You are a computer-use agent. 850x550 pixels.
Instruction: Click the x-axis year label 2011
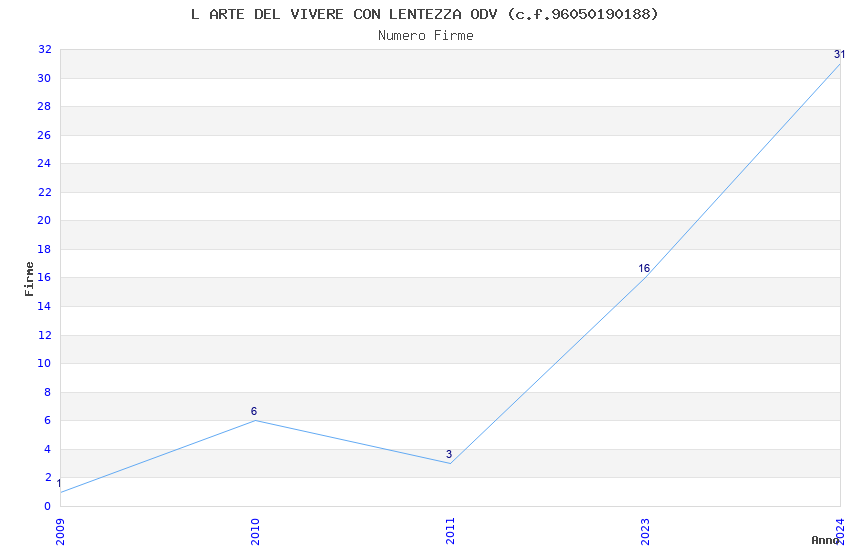450,532
